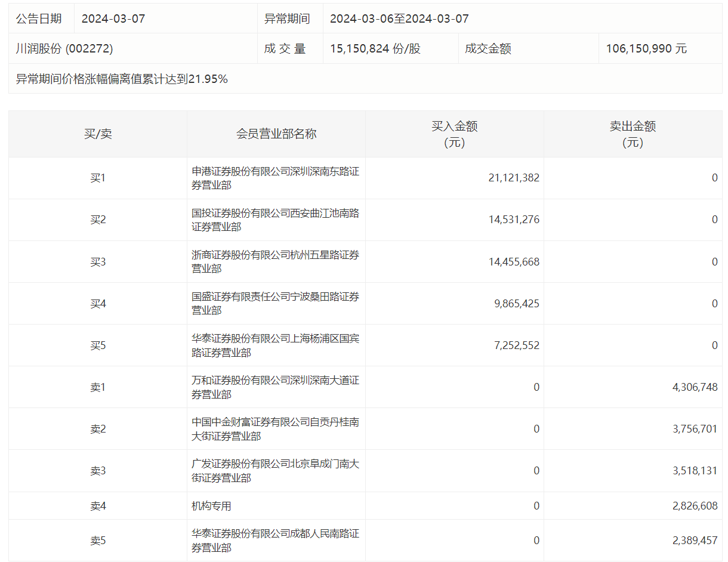Select 浙商证券 杭州五星路 branch name

pyautogui.click(x=276, y=262)
